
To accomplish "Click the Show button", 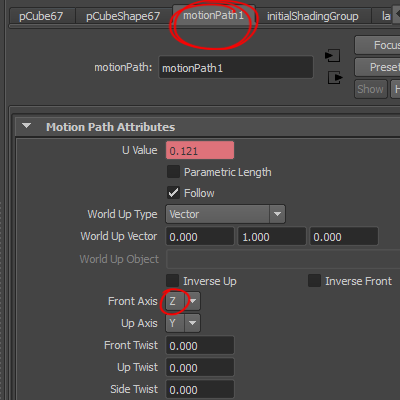I will 371,89.
